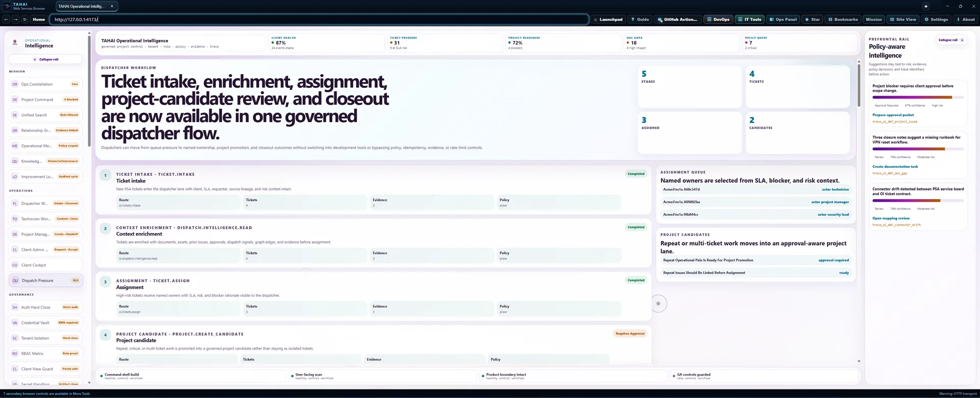Click the Project Readiness 72% card
This screenshot has height=398, width=980.
pos(562,43)
